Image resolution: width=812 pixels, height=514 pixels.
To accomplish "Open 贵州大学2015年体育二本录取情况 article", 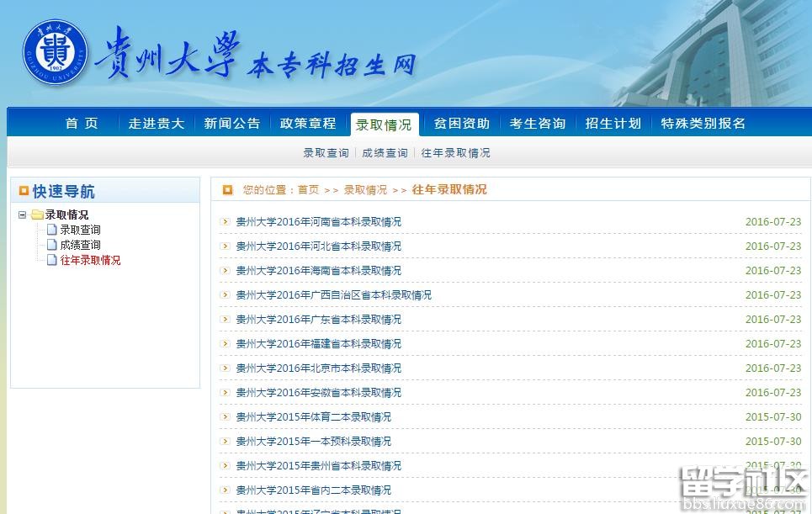I will 313,416.
